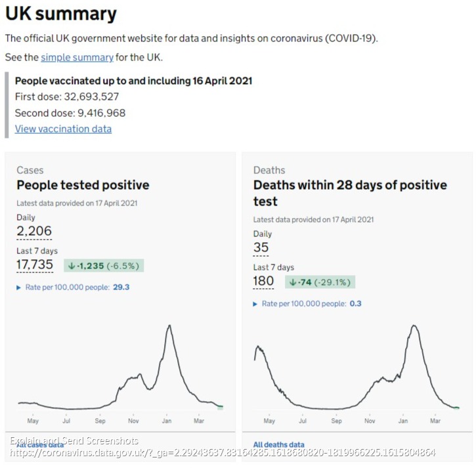Open the simple summary link

[77, 57]
